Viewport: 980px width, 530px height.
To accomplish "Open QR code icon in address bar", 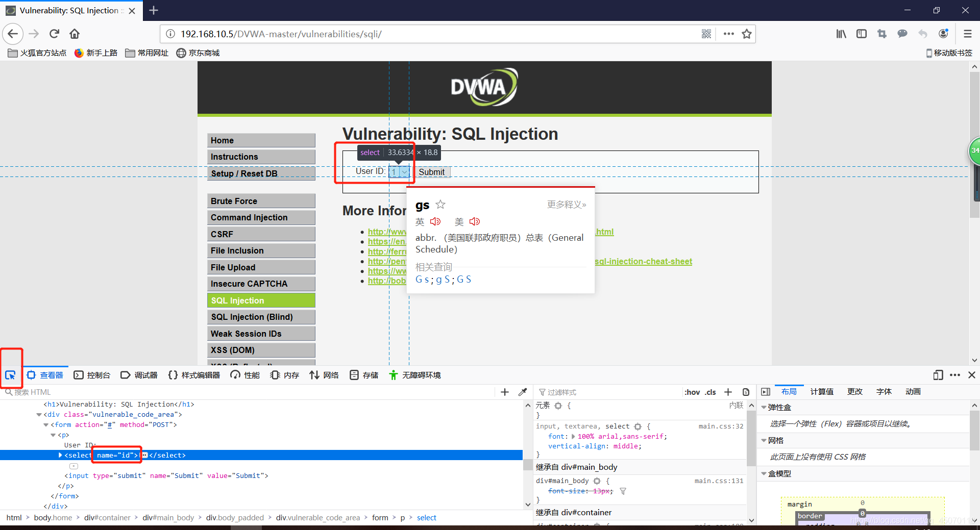I will pos(706,34).
